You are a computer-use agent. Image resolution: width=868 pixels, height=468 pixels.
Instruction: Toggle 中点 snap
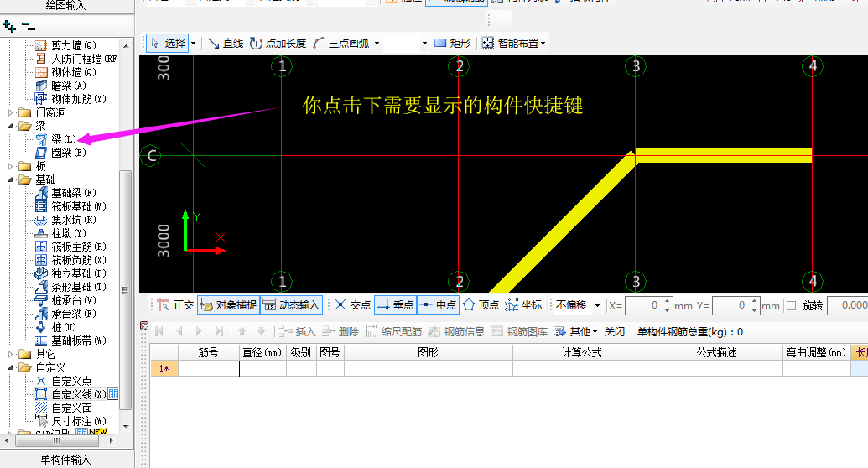click(437, 305)
